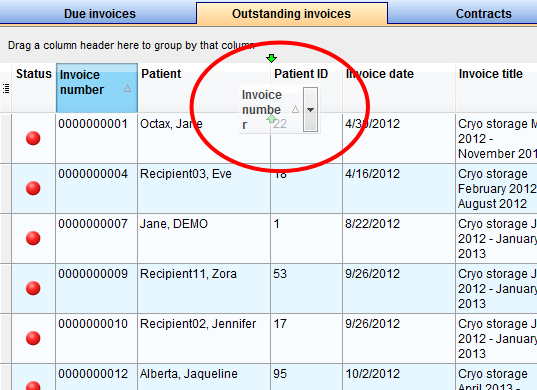Click Invoice date column header
The width and height of the screenshot is (537, 390).
coord(399,88)
